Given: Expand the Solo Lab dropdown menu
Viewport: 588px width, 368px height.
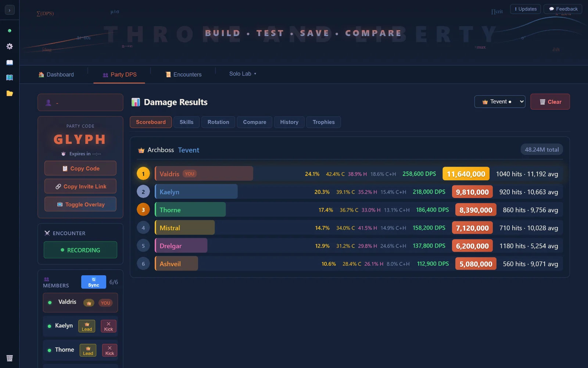Looking at the screenshot, I should tap(243, 74).
